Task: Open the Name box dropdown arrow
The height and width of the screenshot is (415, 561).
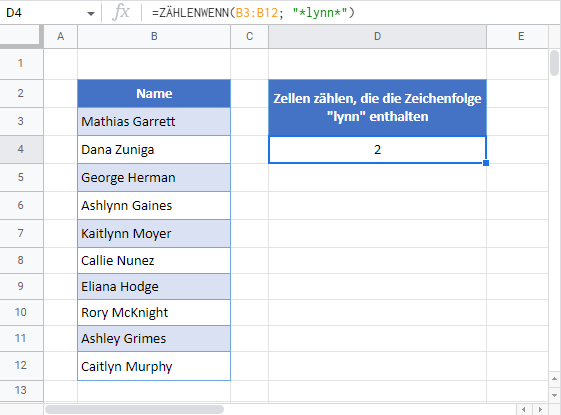Action: pyautogui.click(x=91, y=14)
